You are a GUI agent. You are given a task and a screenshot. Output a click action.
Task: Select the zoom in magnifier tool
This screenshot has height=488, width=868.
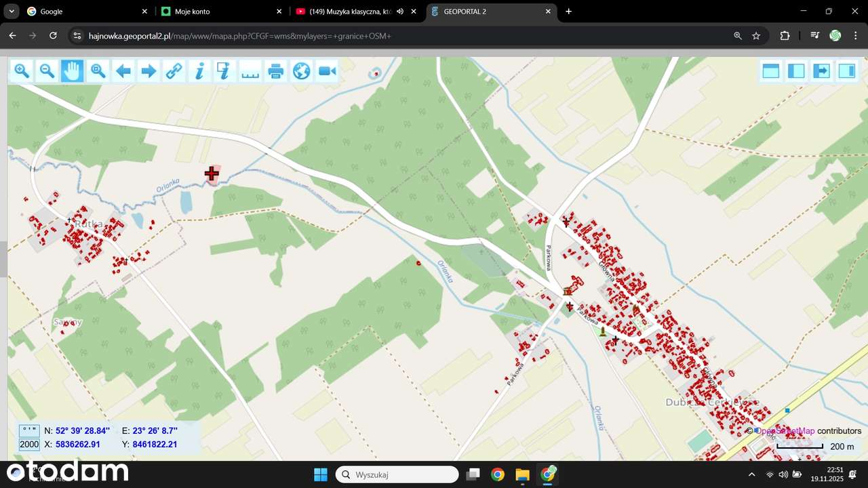click(x=22, y=70)
